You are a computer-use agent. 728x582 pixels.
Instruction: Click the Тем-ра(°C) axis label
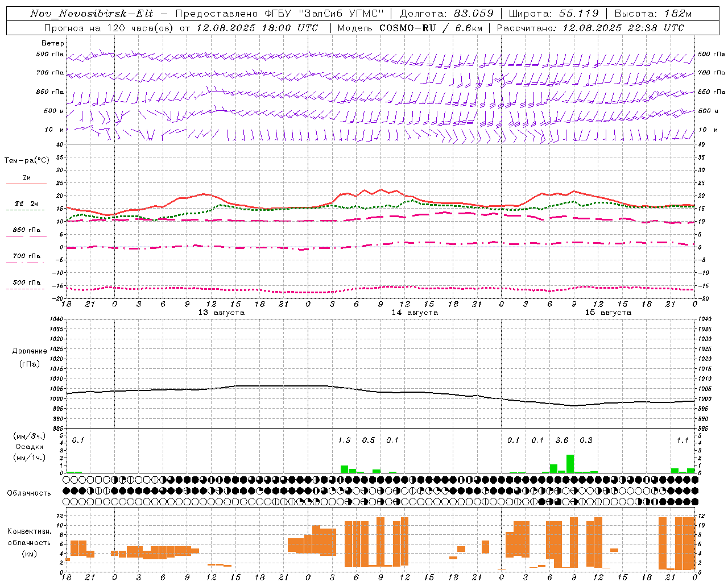(x=27, y=161)
